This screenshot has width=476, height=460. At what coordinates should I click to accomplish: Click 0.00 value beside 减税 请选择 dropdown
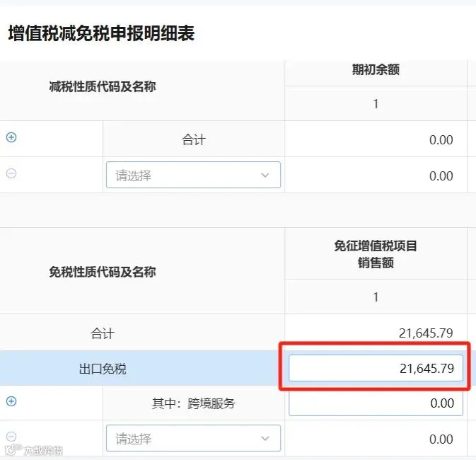coord(441,176)
